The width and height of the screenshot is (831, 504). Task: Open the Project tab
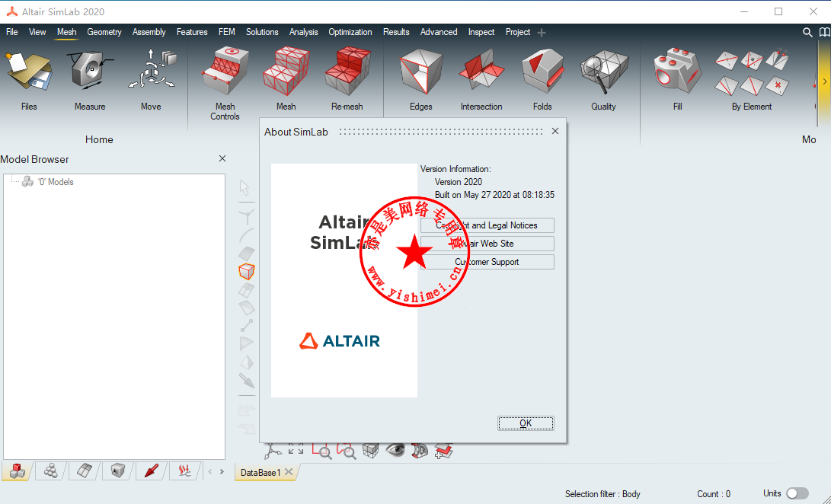[518, 32]
